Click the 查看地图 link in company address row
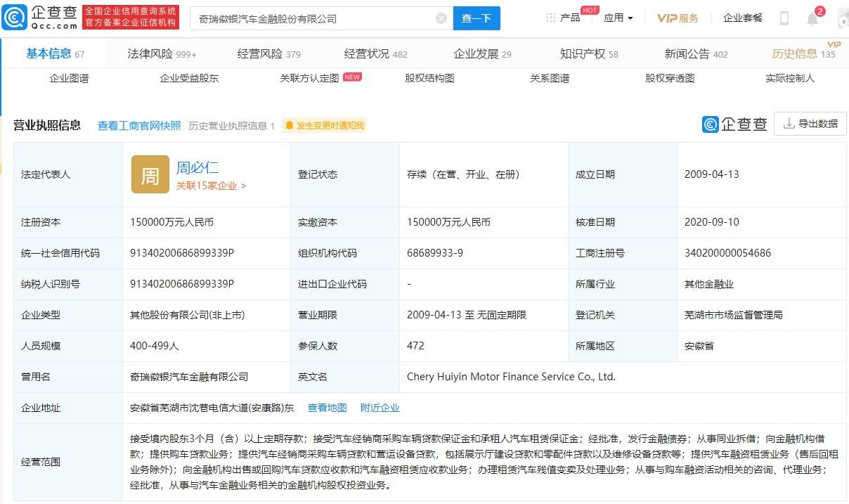 326,407
